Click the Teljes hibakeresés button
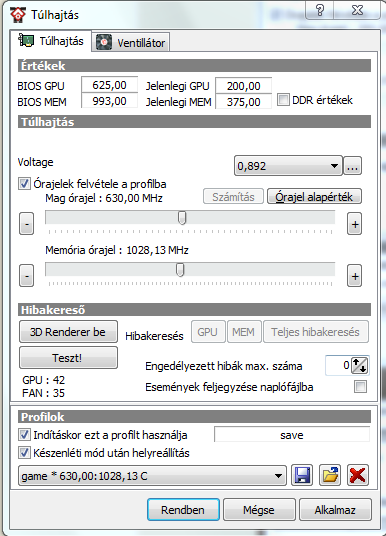Image resolution: width=386 pixels, height=536 pixels. [316, 332]
